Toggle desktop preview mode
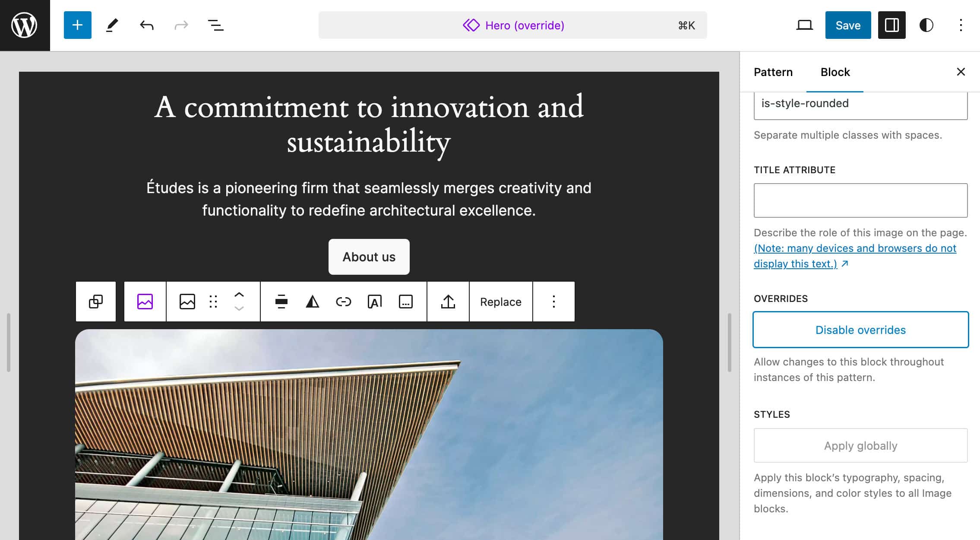980x540 pixels. coord(805,25)
